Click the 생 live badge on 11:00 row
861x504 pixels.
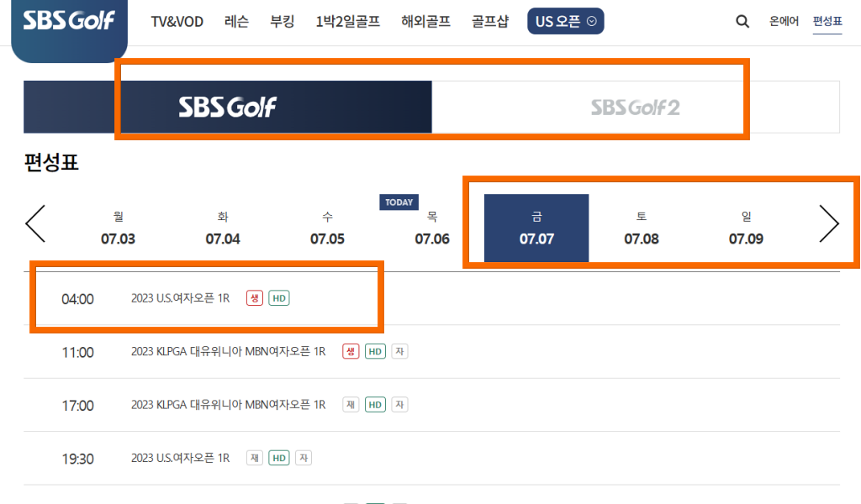point(351,351)
